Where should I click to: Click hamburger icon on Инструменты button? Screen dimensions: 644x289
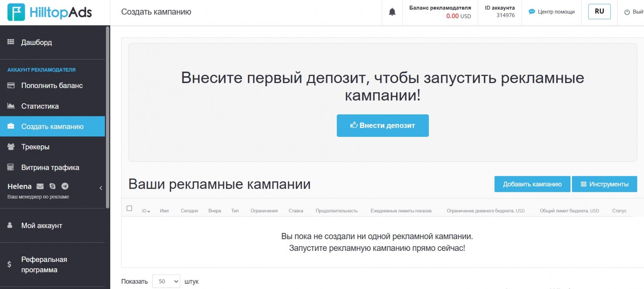click(583, 184)
